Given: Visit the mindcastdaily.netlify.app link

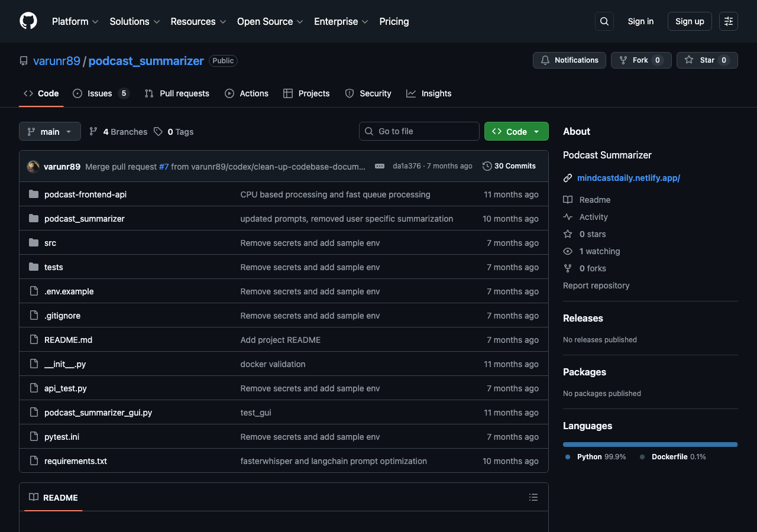Looking at the screenshot, I should coord(628,177).
